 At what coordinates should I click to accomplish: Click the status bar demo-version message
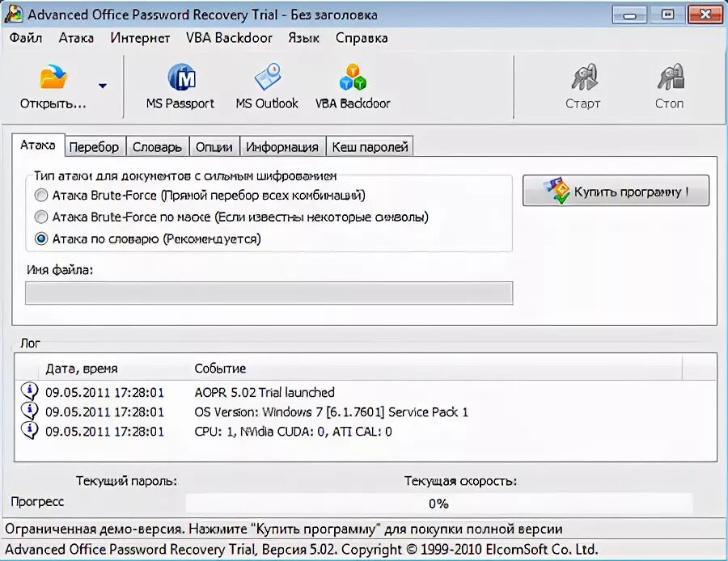click(284, 529)
